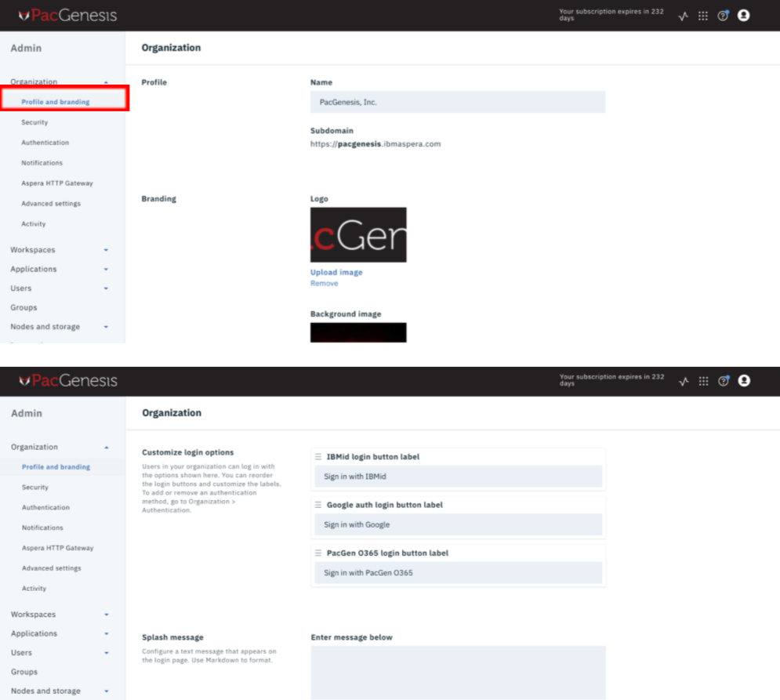Go to Groups in the upper screenshot sidebar

24,307
